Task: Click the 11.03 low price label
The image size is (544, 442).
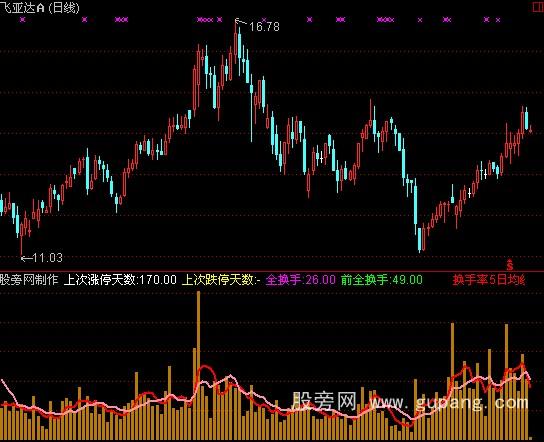Action: pos(48,258)
